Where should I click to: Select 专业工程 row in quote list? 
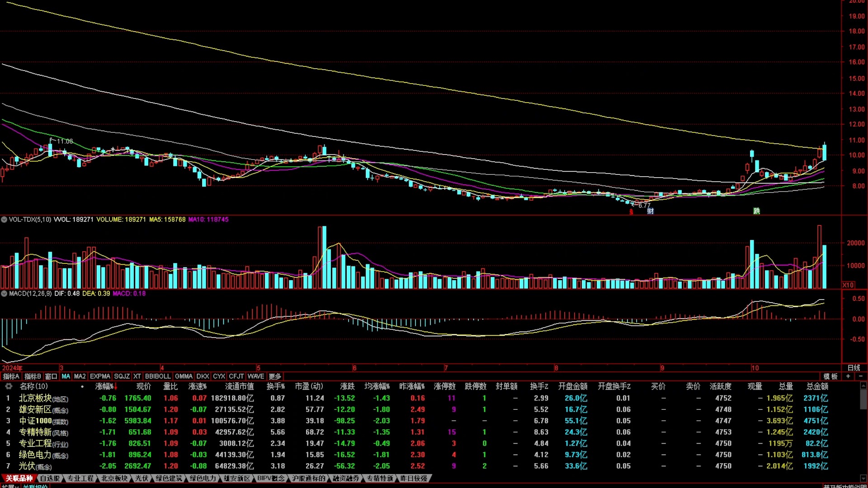(x=429, y=443)
